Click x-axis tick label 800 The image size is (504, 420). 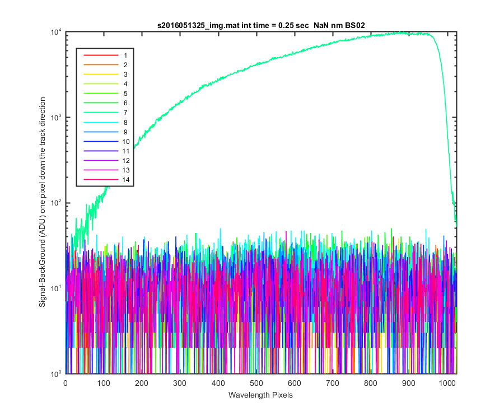(x=371, y=383)
